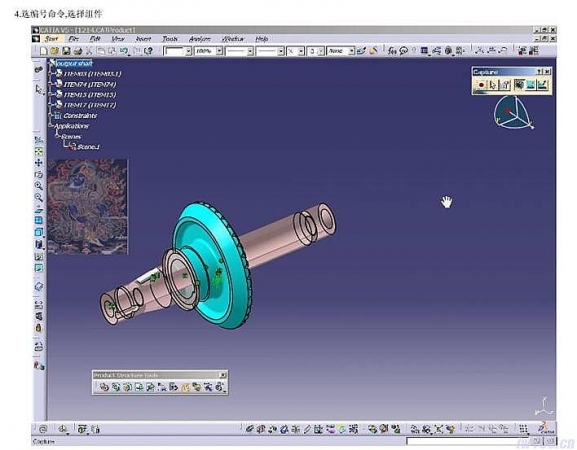Image resolution: width=577 pixels, height=450 pixels.
Task: Open the point symbol X dropdown
Action: pos(301,51)
